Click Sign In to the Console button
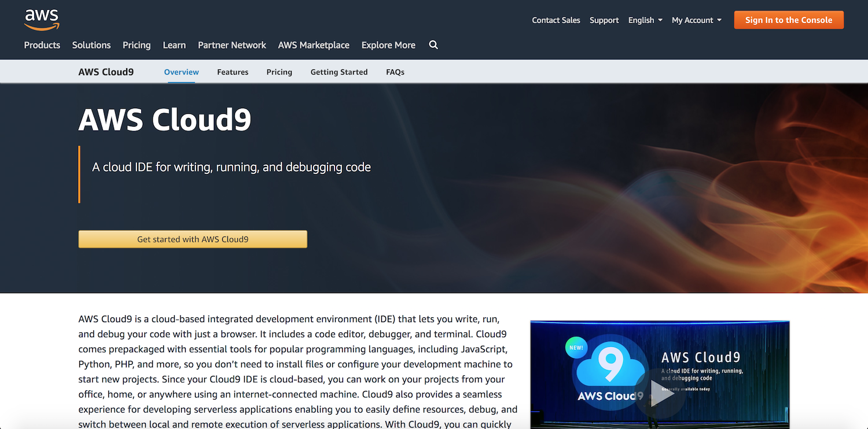The image size is (868, 429). click(x=789, y=20)
